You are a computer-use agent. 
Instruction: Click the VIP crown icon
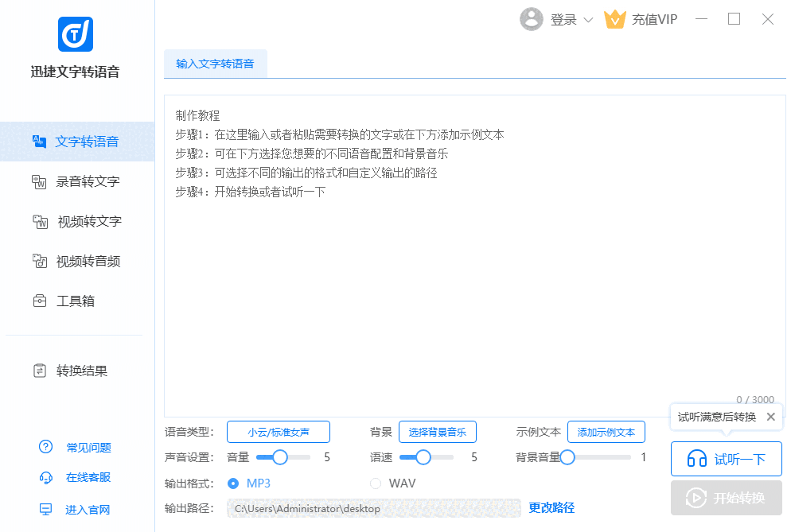(x=615, y=20)
